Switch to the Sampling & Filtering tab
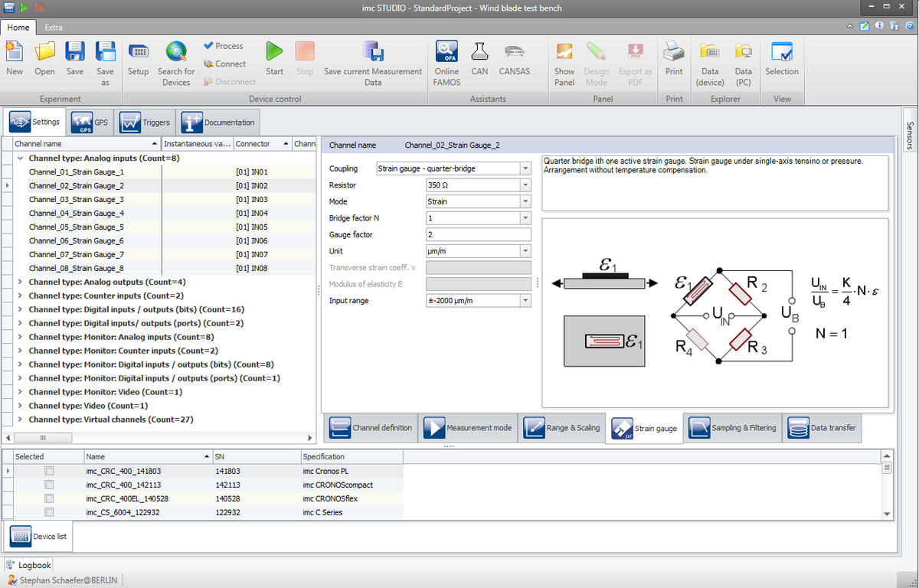The width and height of the screenshot is (919, 588). 734,428
